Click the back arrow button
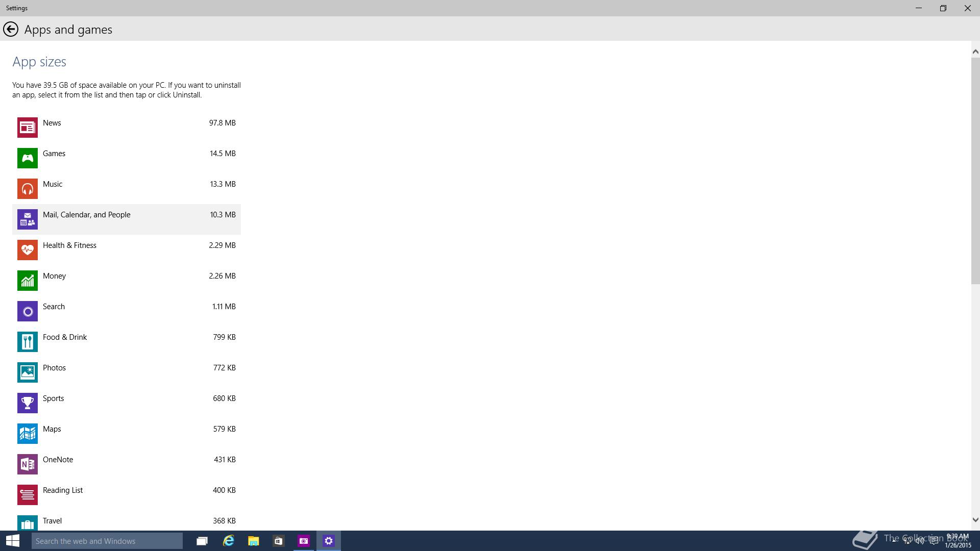The width and height of the screenshot is (980, 551). click(11, 30)
